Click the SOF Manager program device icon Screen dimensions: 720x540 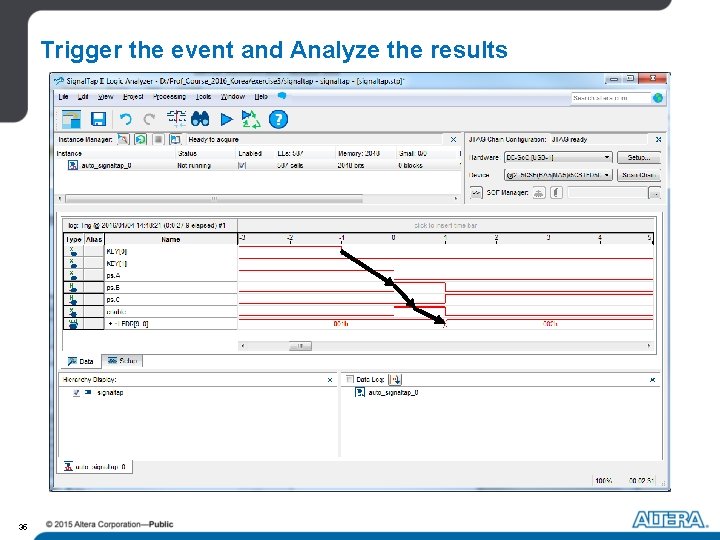(539, 193)
